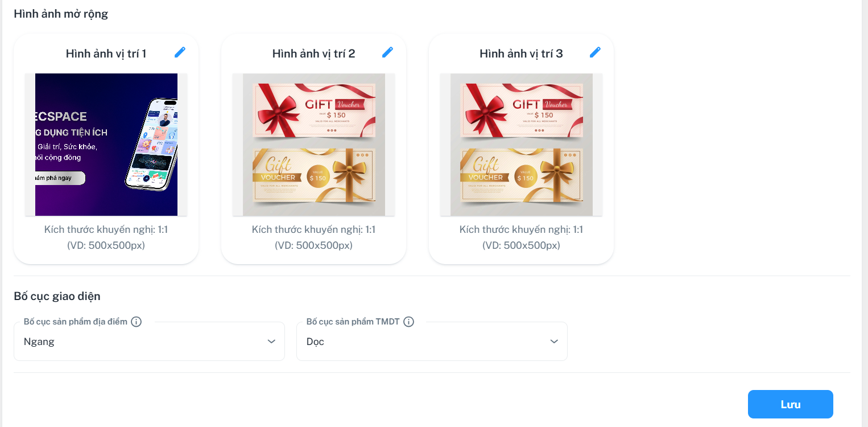Save changes with the Lưu button
Image resolution: width=868 pixels, height=427 pixels.
tap(790, 404)
